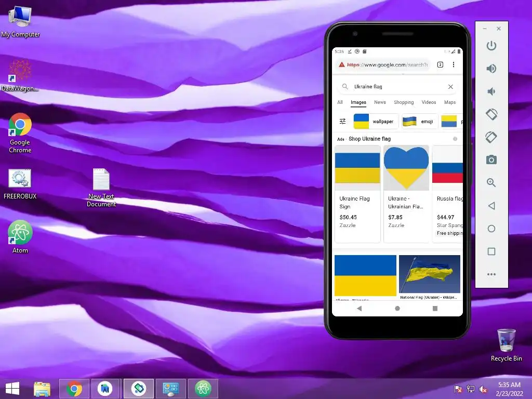Open the flat Ukraine flag image result

[365, 275]
